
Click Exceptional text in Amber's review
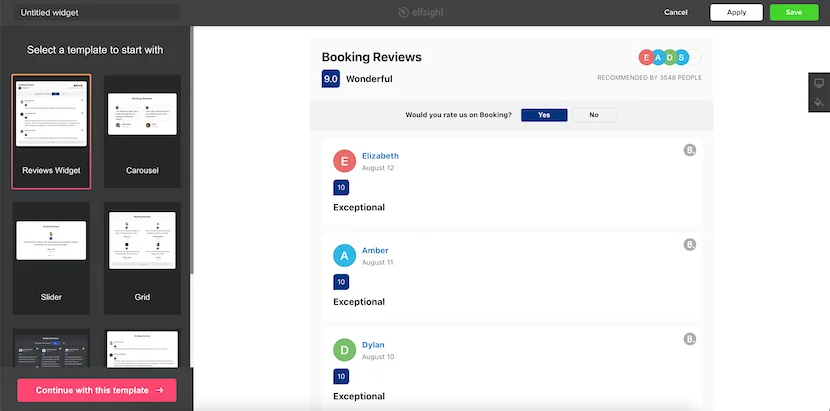click(x=359, y=302)
